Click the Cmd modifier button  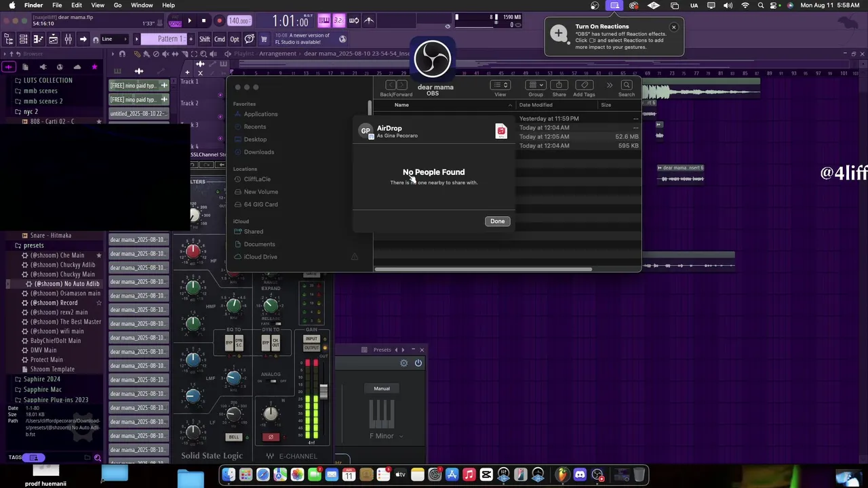point(220,39)
